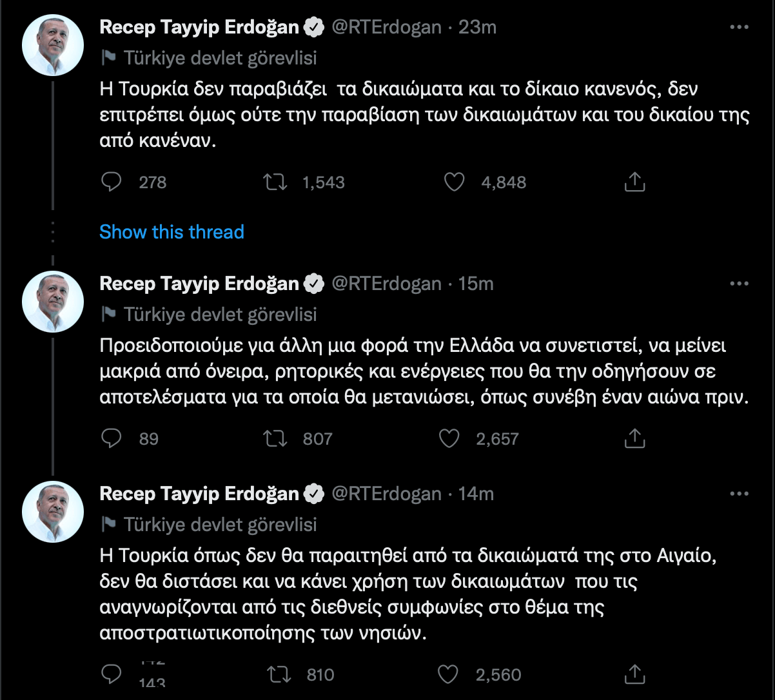The image size is (775, 700).
Task: Retweet the tweet with 1,543 retweets
Action: tap(275, 182)
